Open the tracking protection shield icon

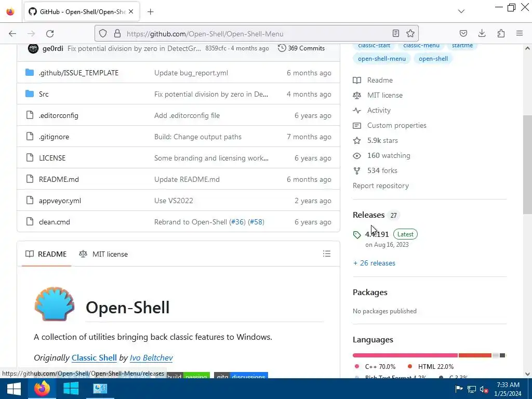click(x=103, y=33)
